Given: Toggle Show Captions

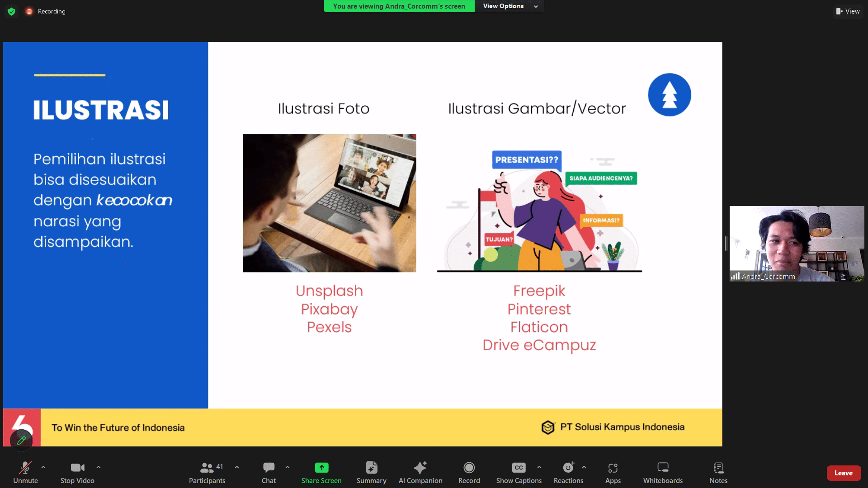Looking at the screenshot, I should pos(519,473).
